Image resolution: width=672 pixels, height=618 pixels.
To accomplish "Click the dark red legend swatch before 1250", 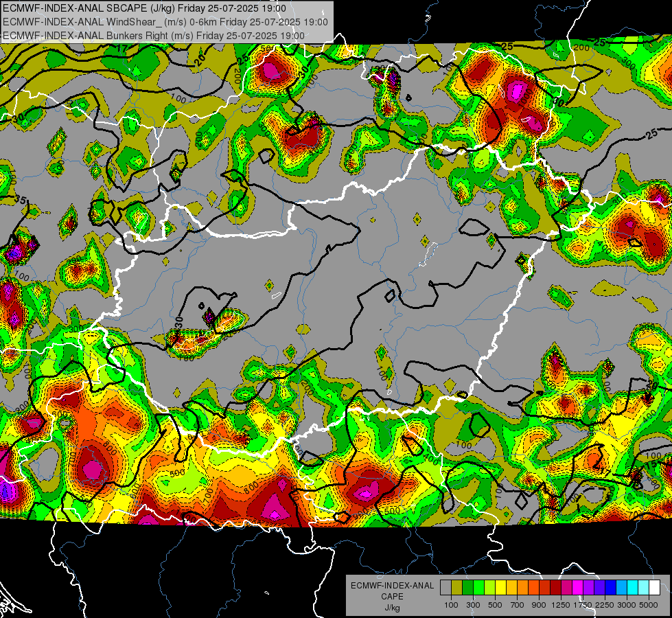I will pyautogui.click(x=556, y=587).
